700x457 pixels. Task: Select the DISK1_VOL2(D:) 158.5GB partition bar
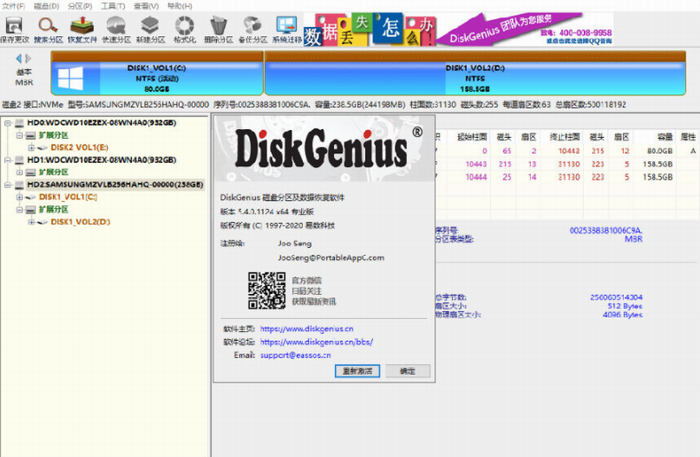pyautogui.click(x=475, y=74)
